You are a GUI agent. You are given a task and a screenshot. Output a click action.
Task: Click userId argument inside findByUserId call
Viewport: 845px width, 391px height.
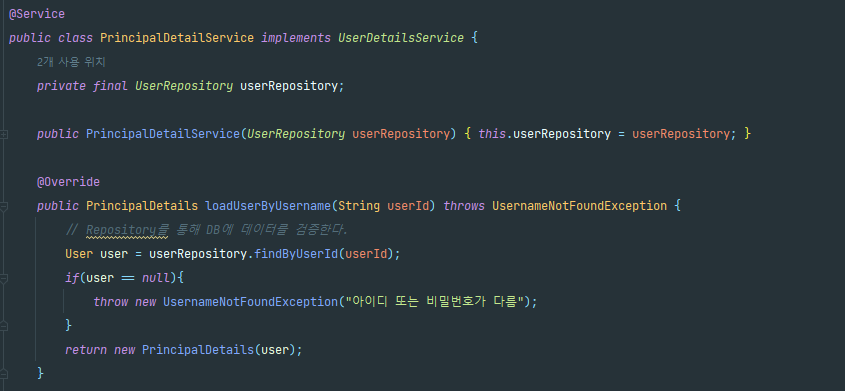[x=366, y=254]
